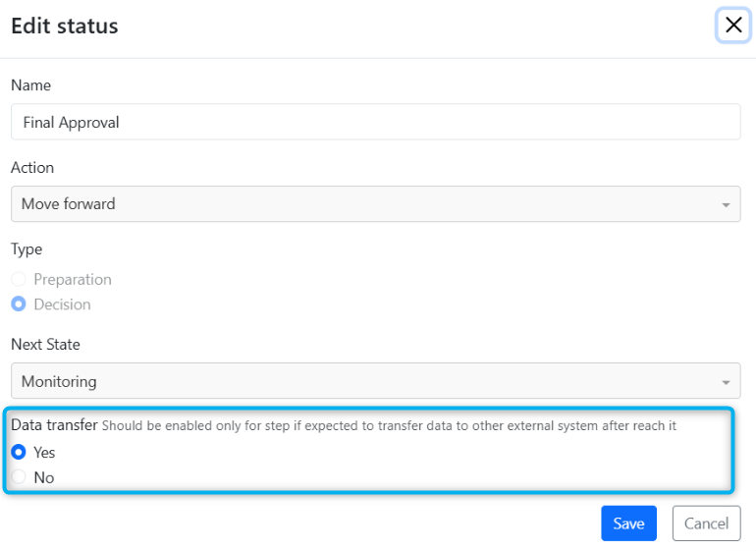
Task: Click the Next State field label
Action: pyautogui.click(x=45, y=345)
